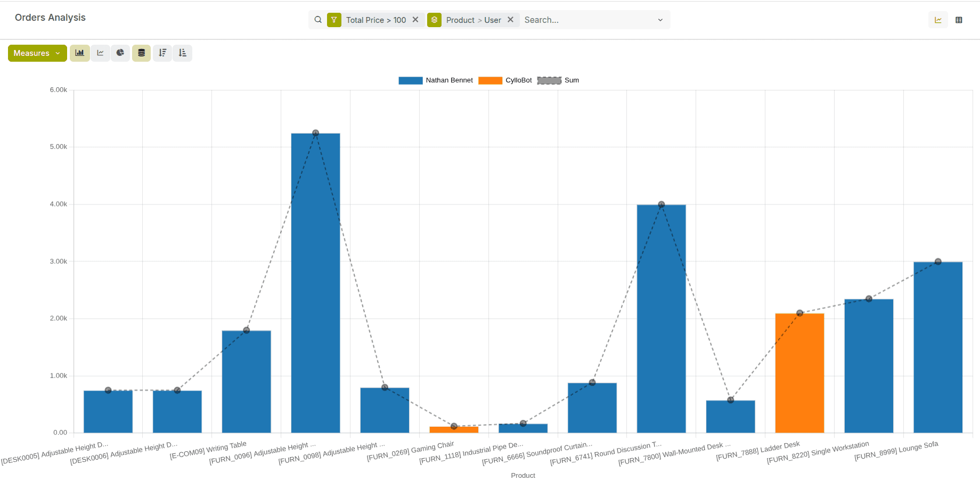Focus the Search input field

586,20
